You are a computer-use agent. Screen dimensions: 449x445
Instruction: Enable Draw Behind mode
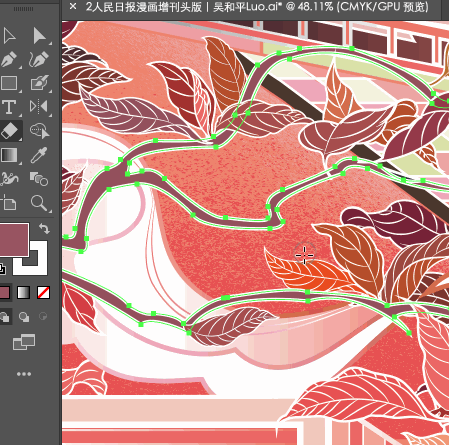[x=24, y=317]
